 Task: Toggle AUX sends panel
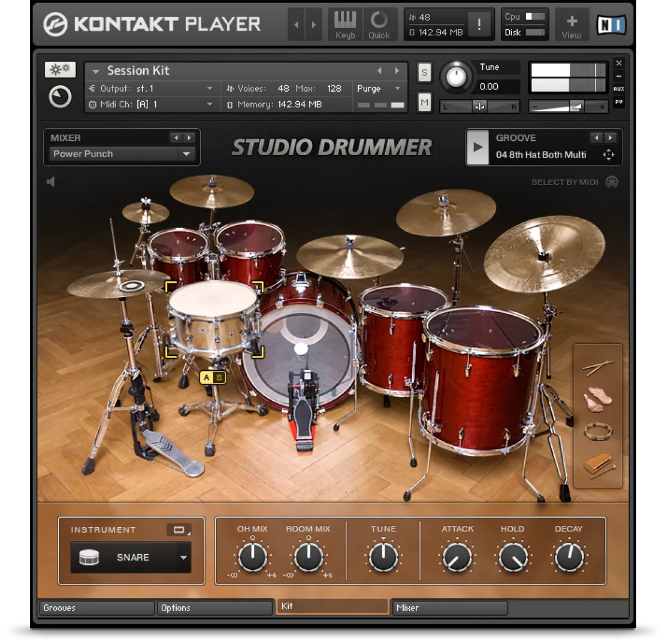click(x=619, y=89)
